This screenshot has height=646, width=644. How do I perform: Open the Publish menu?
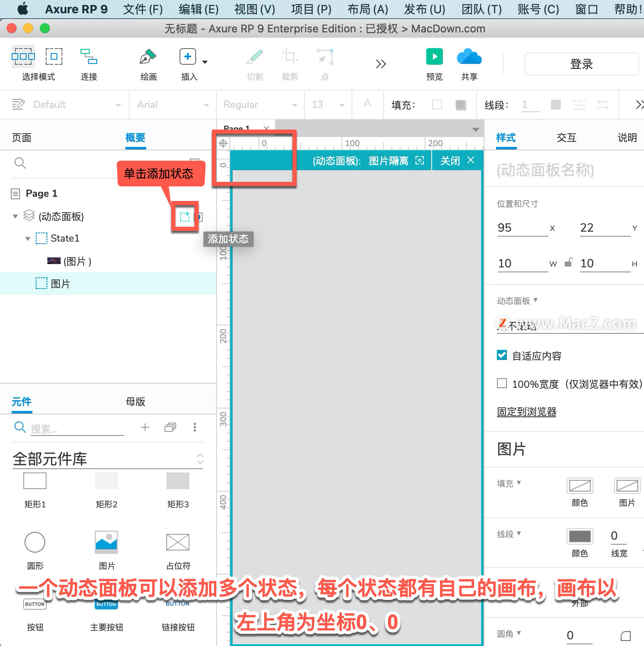[425, 9]
